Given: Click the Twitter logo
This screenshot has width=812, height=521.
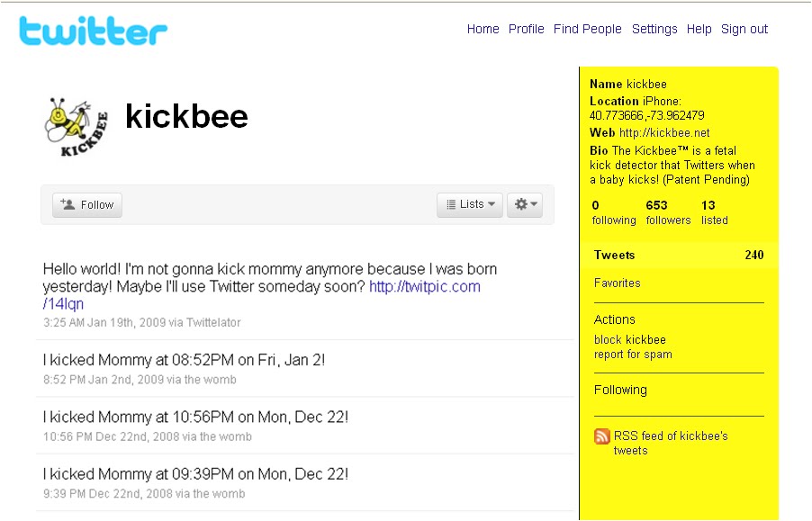Looking at the screenshot, I should [94, 31].
